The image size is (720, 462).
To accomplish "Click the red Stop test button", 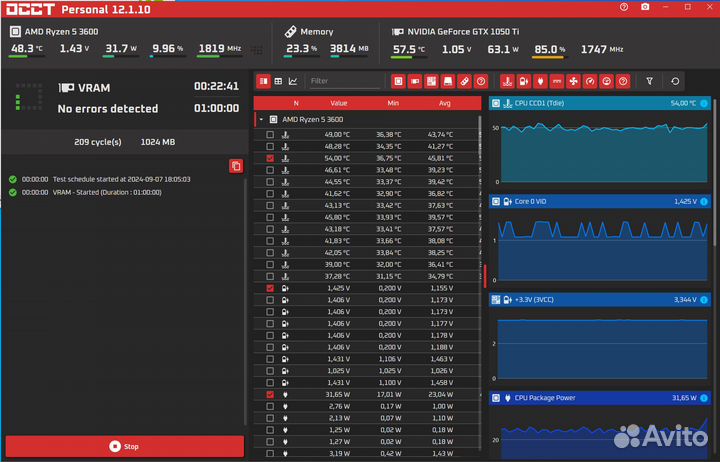I will [123, 446].
